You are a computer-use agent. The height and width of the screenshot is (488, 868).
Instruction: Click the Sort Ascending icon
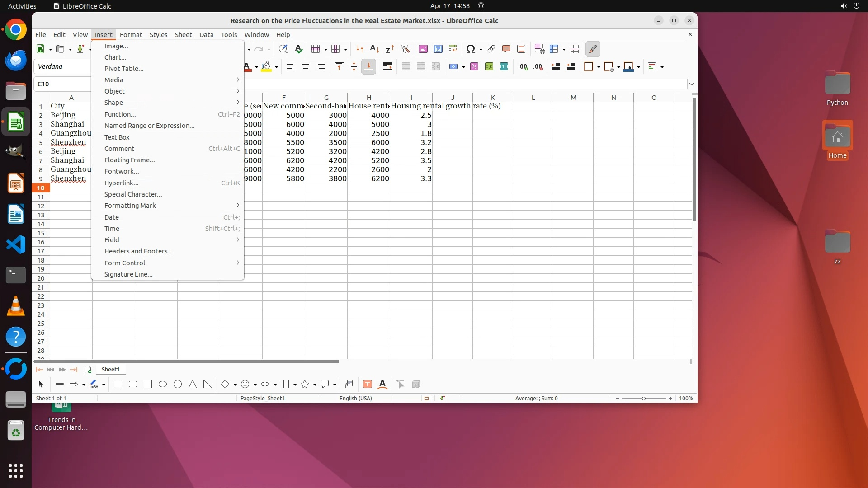tap(374, 49)
